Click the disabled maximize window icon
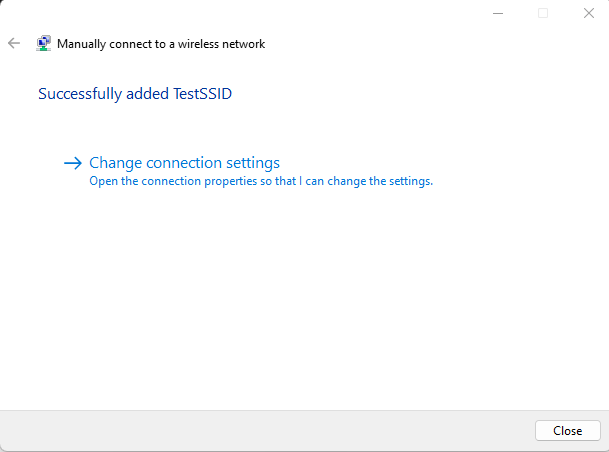Screen dimensions: 609x452 (x=543, y=13)
